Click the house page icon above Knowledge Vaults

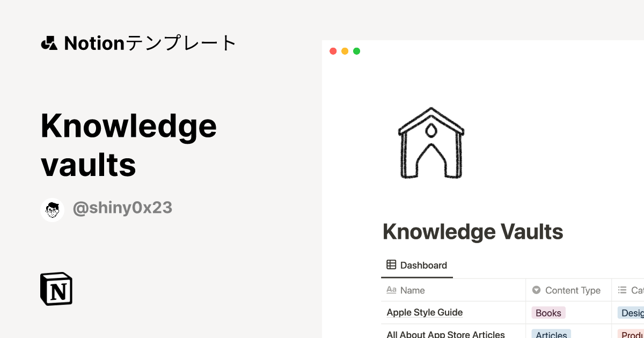pos(431,141)
